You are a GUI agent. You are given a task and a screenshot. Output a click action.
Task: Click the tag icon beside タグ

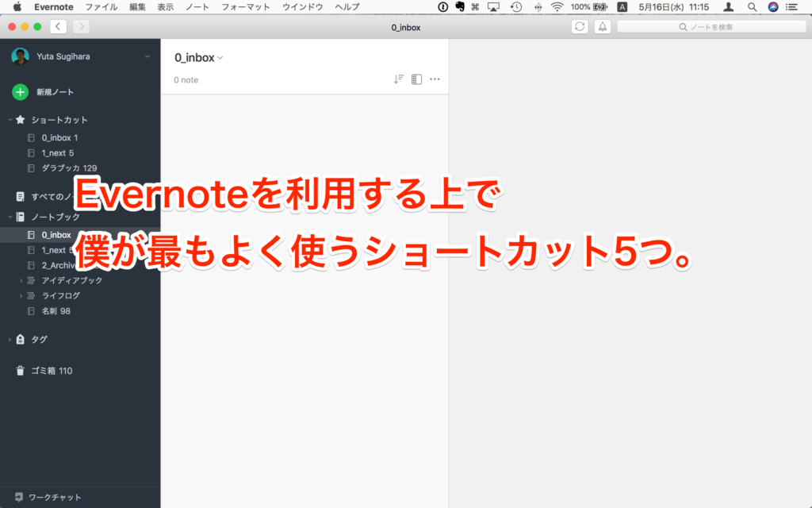[x=20, y=339]
